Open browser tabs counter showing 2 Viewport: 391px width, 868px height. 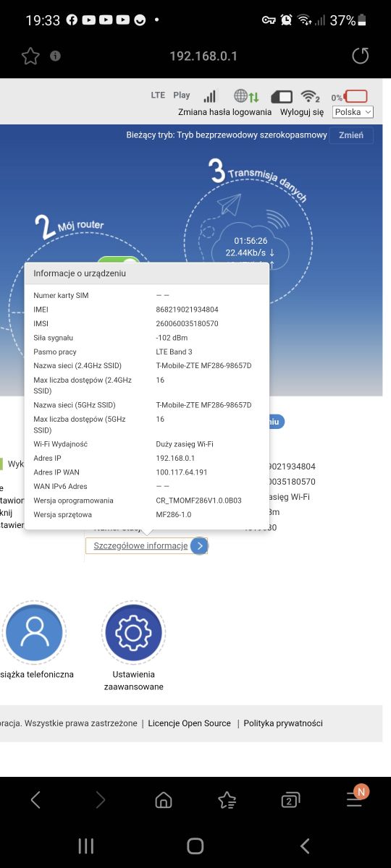290,800
